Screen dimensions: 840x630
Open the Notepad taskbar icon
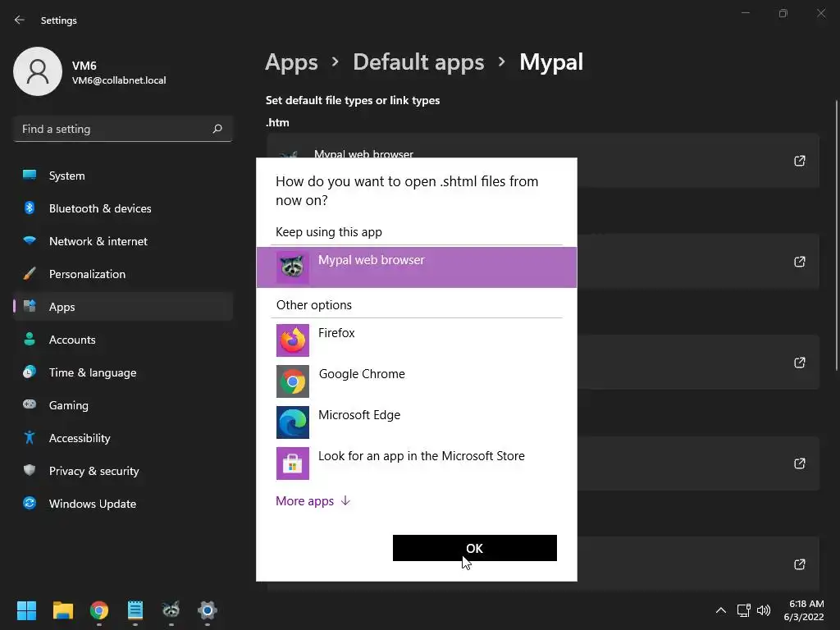pyautogui.click(x=135, y=610)
